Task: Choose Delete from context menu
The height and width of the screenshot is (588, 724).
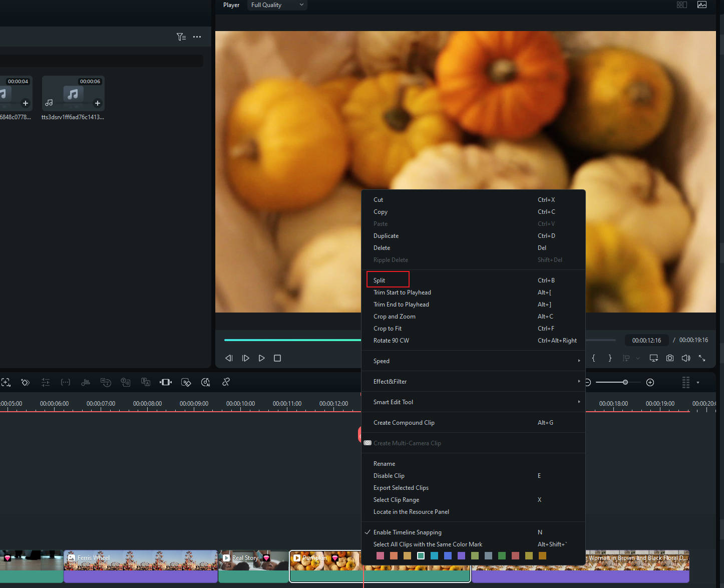Action: 473,248
